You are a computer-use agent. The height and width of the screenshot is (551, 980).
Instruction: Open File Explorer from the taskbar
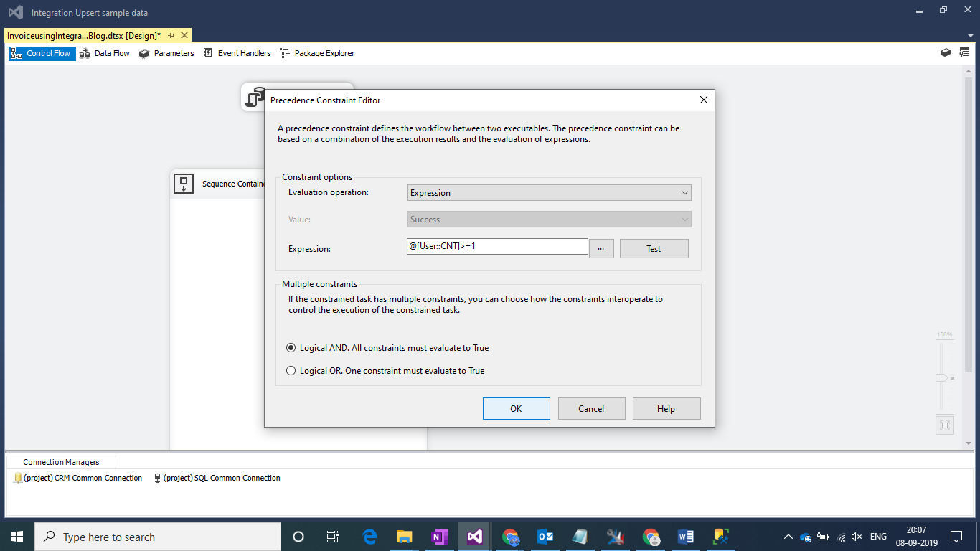(405, 537)
